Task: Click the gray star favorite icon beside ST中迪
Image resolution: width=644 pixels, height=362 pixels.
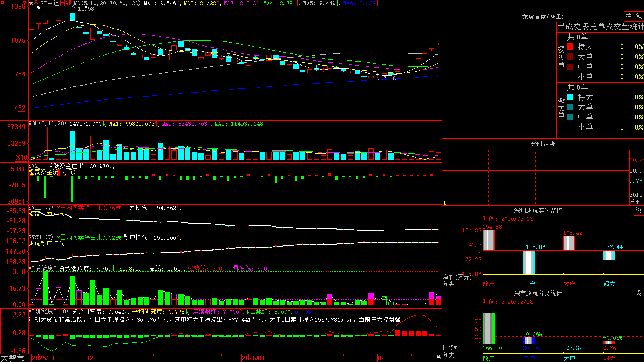Action: 31,3
